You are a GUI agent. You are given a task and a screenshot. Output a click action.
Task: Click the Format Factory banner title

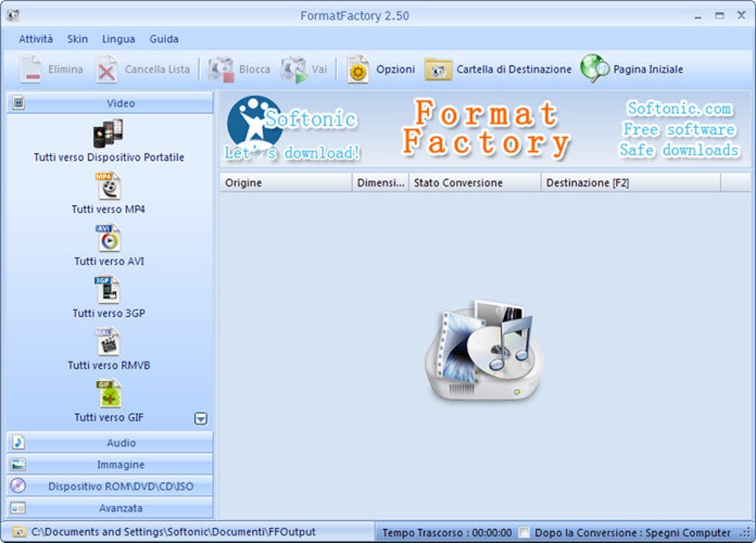(486, 128)
